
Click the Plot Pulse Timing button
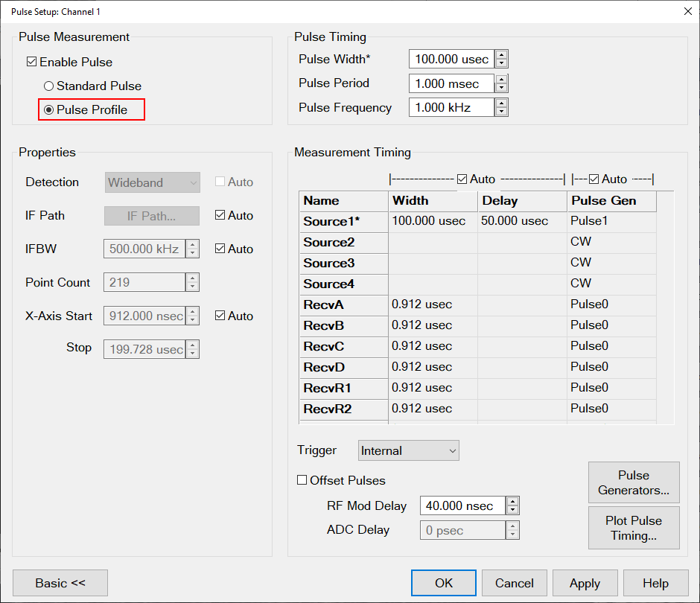(634, 528)
